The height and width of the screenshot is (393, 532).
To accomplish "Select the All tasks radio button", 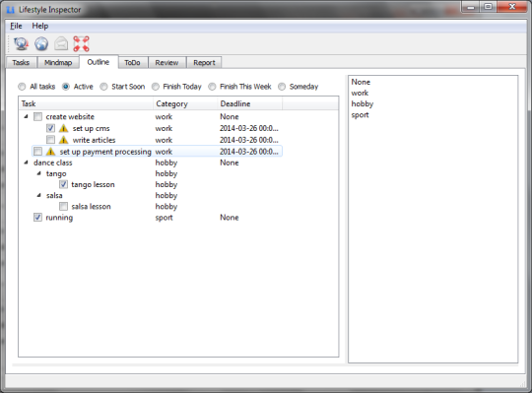I will [22, 87].
